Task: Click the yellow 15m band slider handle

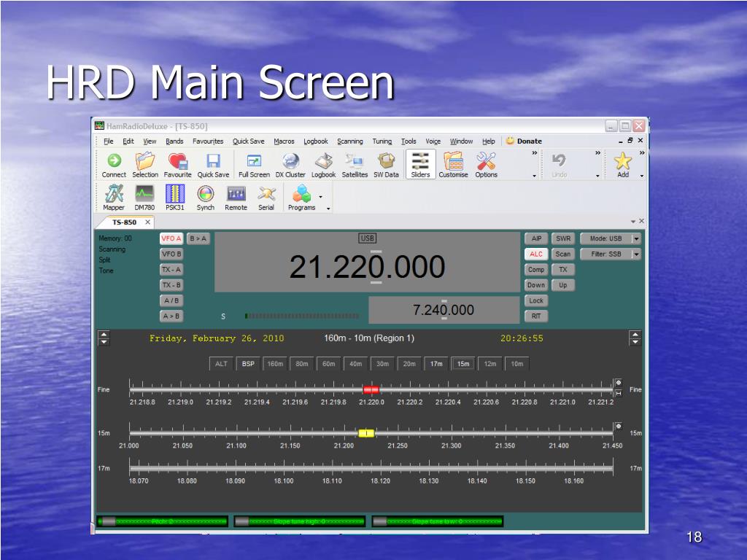Action: click(x=366, y=433)
